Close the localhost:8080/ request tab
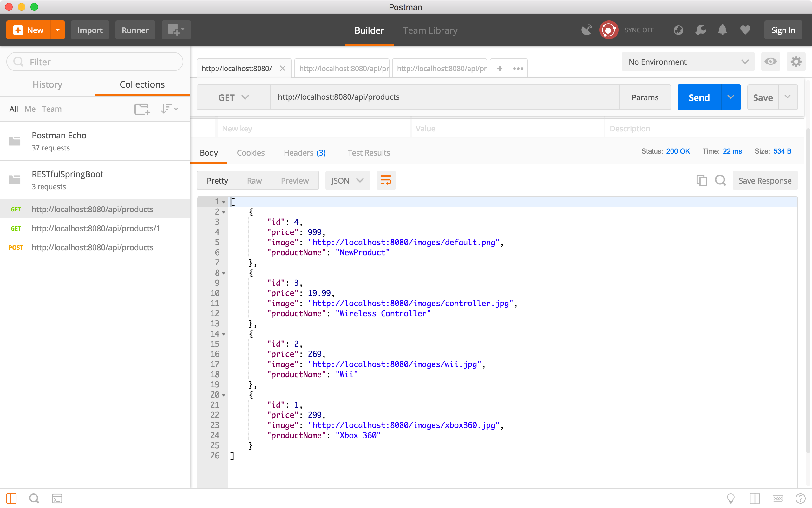Screen dimensions: 812x508 click(283, 68)
